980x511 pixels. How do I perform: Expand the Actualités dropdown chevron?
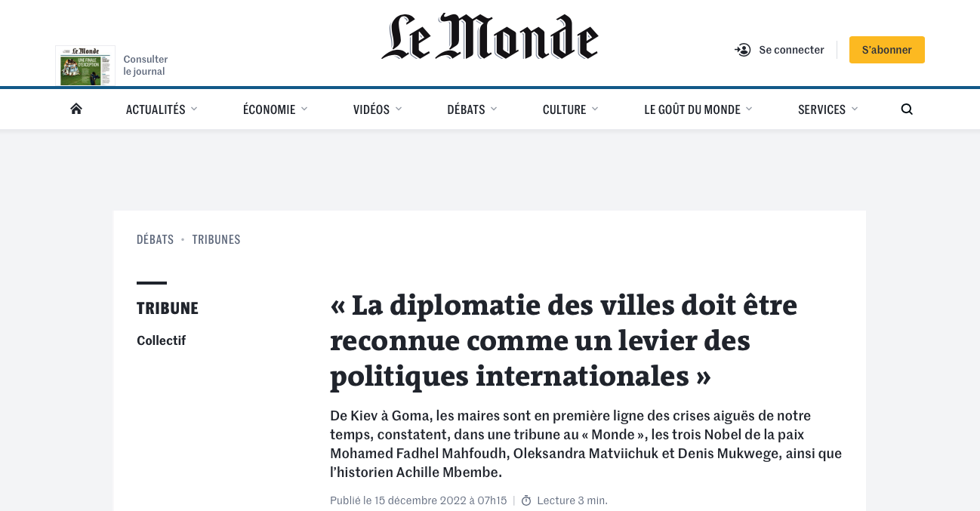pyautogui.click(x=194, y=109)
